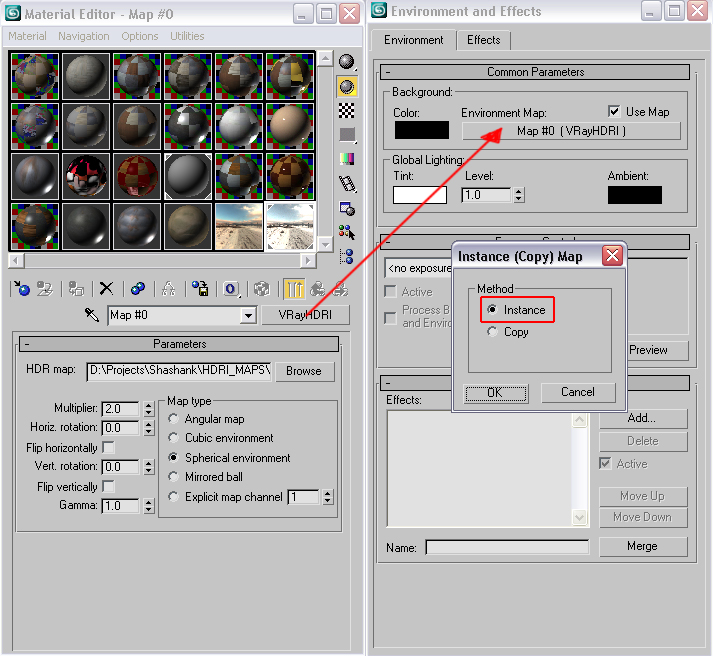Click the Reset Map/Mtl delete icon
Viewport: 713px width, 656px height.
106,289
